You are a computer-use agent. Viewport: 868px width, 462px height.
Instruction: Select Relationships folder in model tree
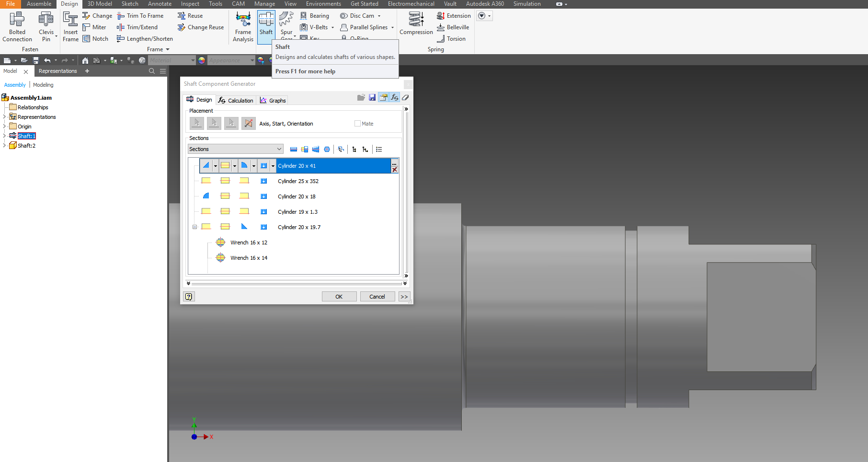(x=29, y=107)
